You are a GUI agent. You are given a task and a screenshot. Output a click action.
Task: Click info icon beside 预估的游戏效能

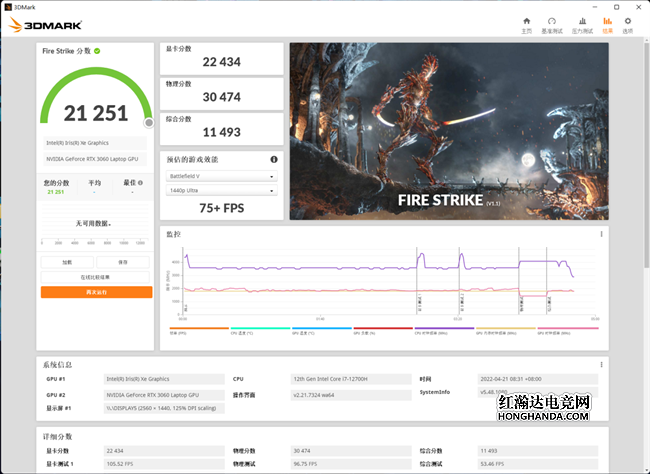273,160
